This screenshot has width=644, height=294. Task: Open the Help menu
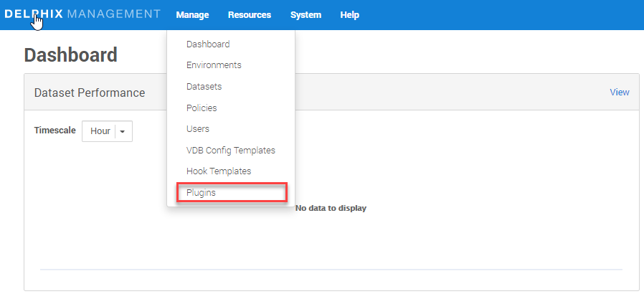point(349,15)
